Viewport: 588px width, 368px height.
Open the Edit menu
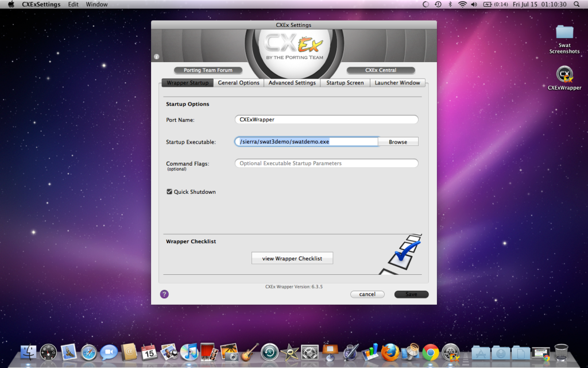(73, 5)
